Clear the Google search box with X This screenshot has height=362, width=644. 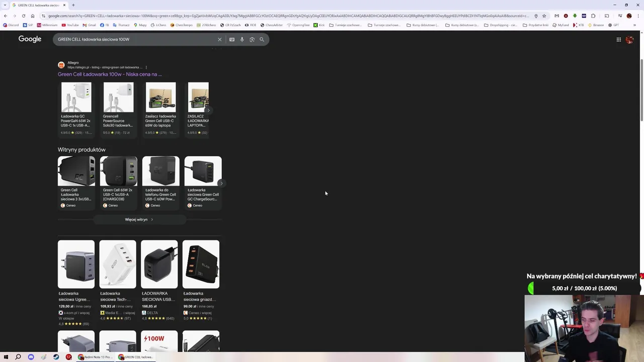coord(219,39)
